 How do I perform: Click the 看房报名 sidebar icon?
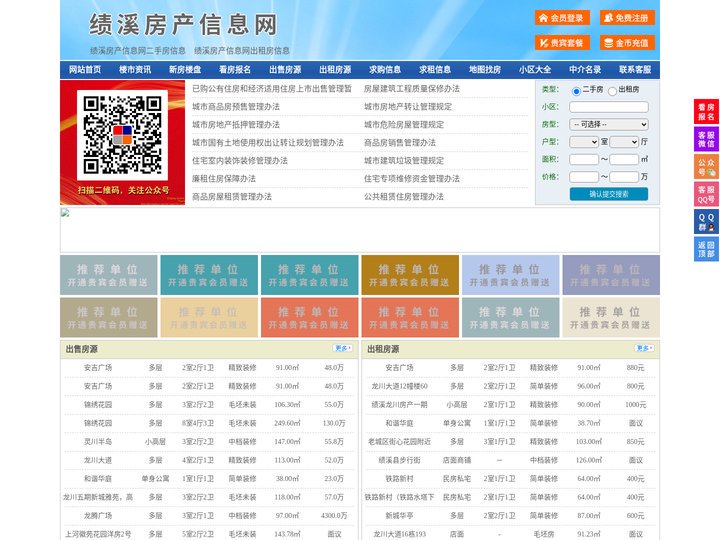(x=706, y=112)
